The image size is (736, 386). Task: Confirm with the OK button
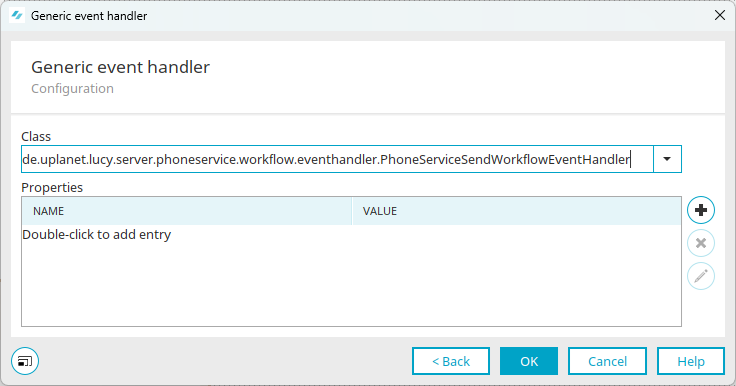click(x=529, y=361)
